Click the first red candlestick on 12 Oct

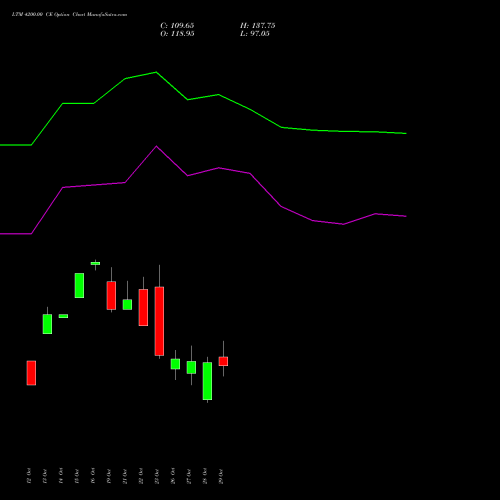tap(31, 373)
